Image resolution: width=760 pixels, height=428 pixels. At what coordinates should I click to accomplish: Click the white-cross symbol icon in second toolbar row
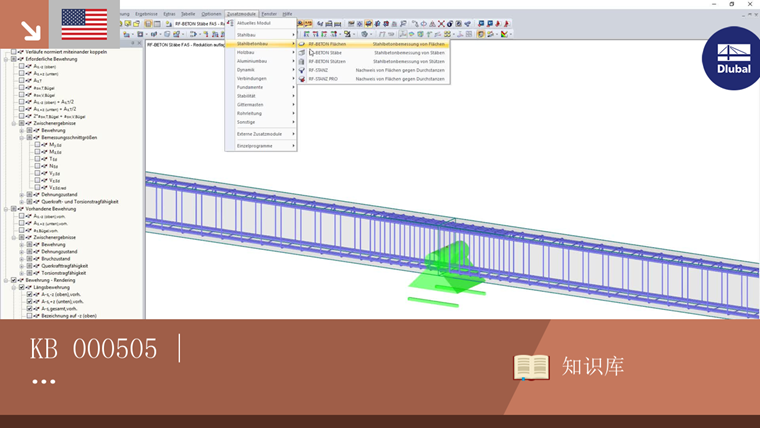tap(140, 34)
